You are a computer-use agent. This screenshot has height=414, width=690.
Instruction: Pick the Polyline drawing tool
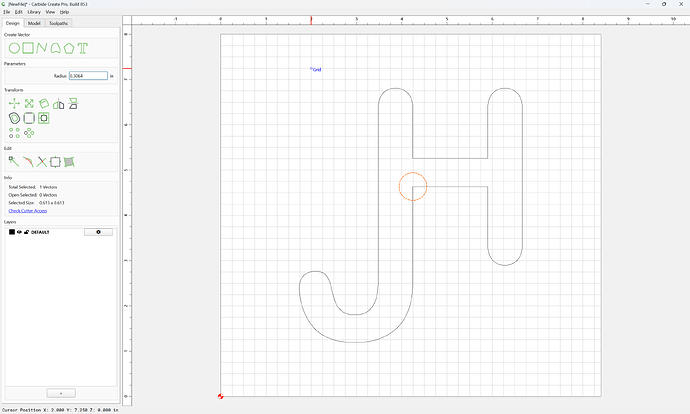pyautogui.click(x=42, y=48)
